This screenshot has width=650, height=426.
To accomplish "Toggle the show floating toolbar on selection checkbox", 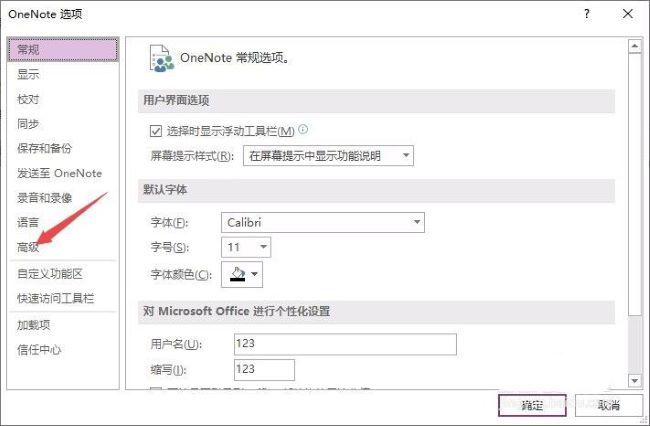I will click(155, 131).
